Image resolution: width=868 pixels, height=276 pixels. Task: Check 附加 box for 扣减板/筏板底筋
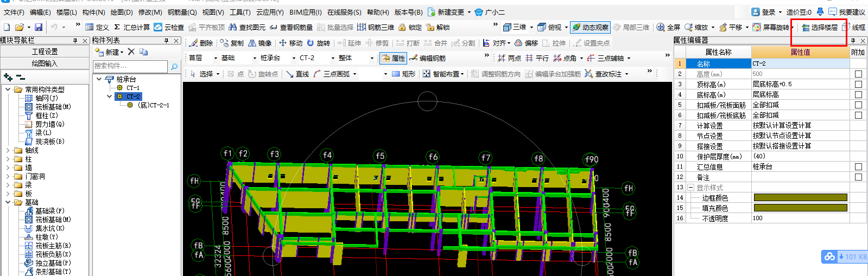(x=858, y=115)
